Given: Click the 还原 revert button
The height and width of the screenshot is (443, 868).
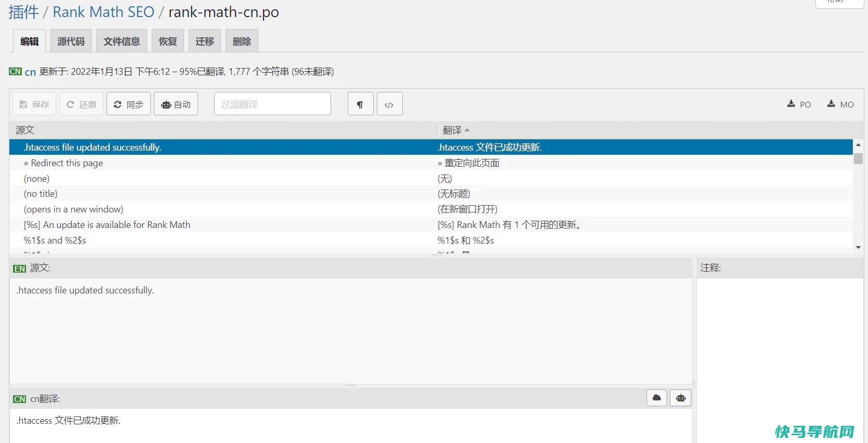Looking at the screenshot, I should click(x=82, y=104).
